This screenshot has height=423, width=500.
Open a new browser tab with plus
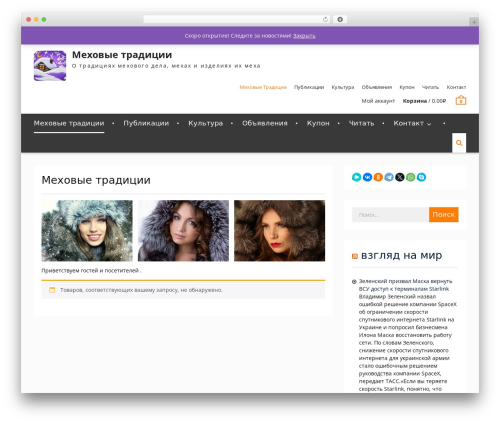coord(474,22)
